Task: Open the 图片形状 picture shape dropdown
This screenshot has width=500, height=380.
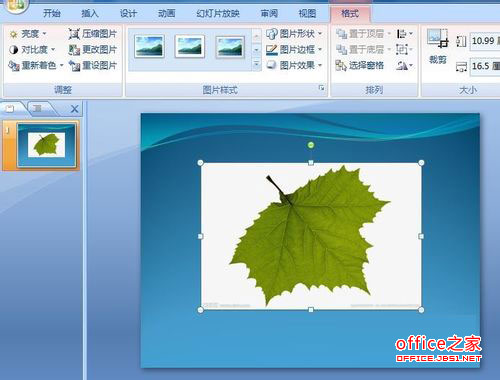Action: (294, 33)
